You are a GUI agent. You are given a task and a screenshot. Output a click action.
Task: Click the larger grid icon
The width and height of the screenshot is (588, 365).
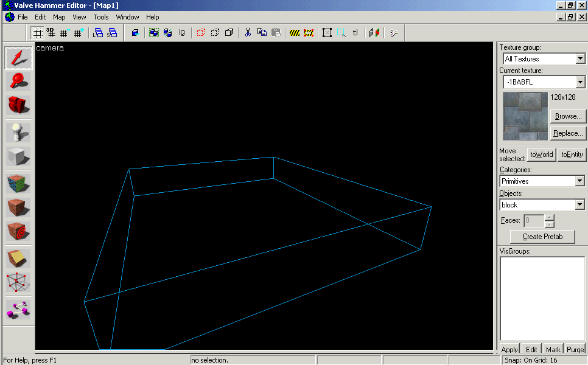point(79,33)
